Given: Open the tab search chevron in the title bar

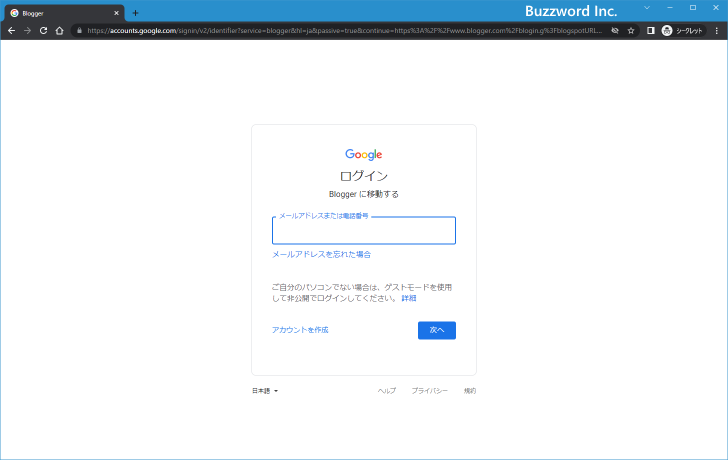Looking at the screenshot, I should pos(647,8).
